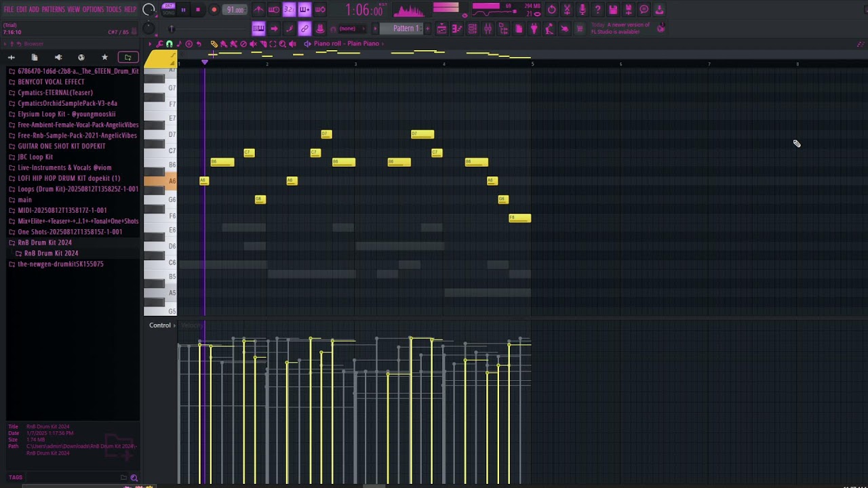The image size is (868, 488).
Task: Toggle typing keyboard to piano button
Action: [x=258, y=28]
